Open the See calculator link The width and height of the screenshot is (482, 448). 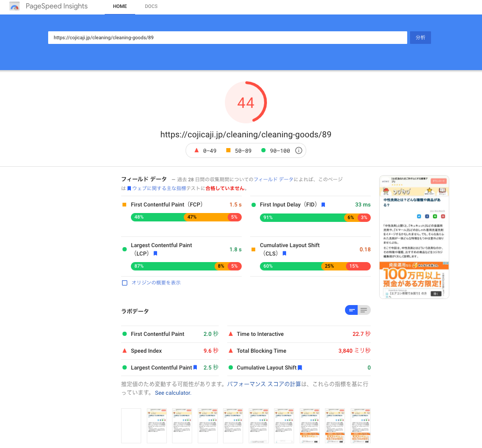(x=172, y=393)
